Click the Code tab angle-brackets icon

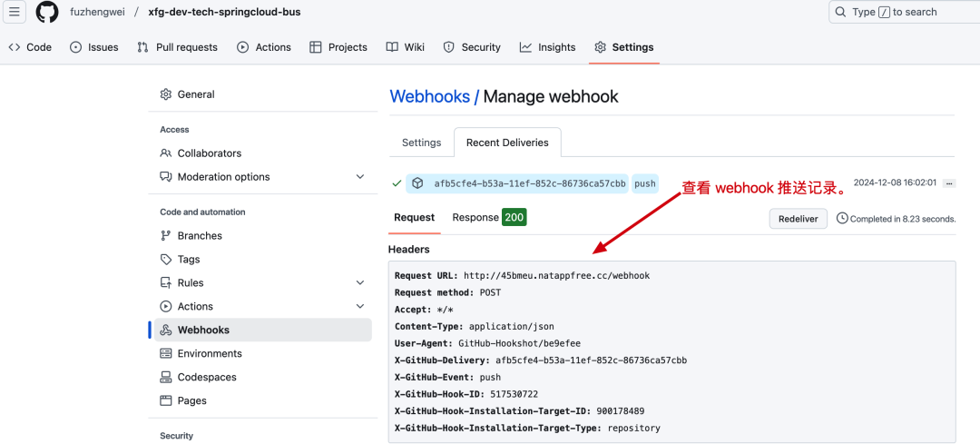click(14, 47)
